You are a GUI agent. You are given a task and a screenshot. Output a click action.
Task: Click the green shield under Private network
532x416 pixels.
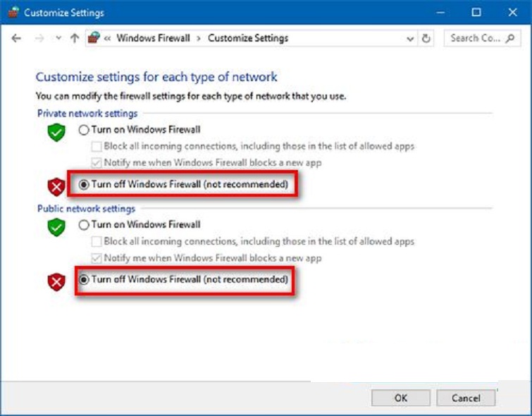coord(56,132)
